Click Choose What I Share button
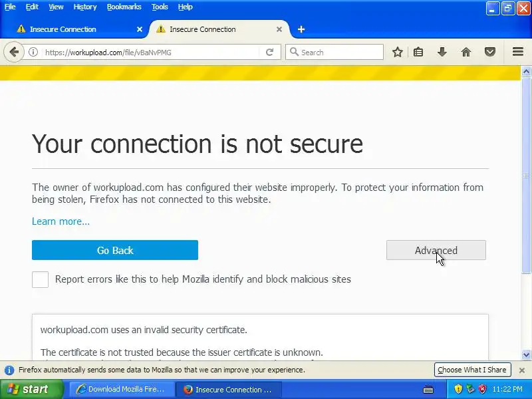This screenshot has width=532, height=399. tap(472, 370)
